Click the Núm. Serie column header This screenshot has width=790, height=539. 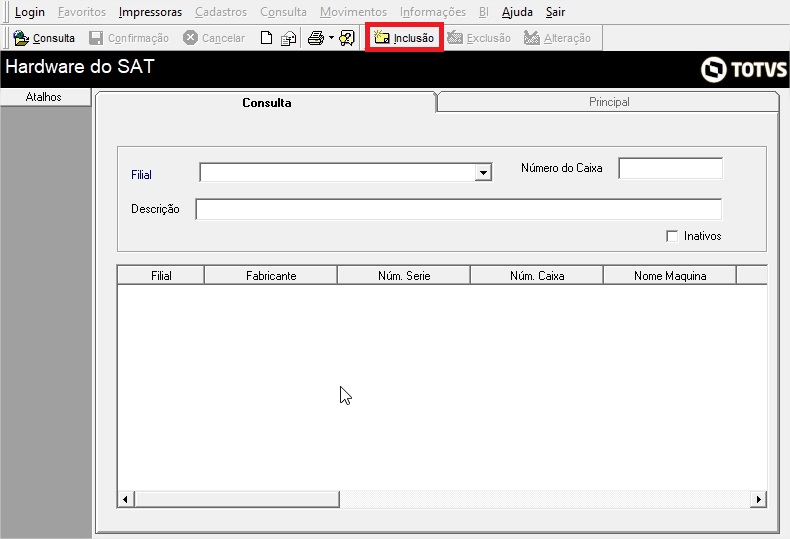pos(404,276)
